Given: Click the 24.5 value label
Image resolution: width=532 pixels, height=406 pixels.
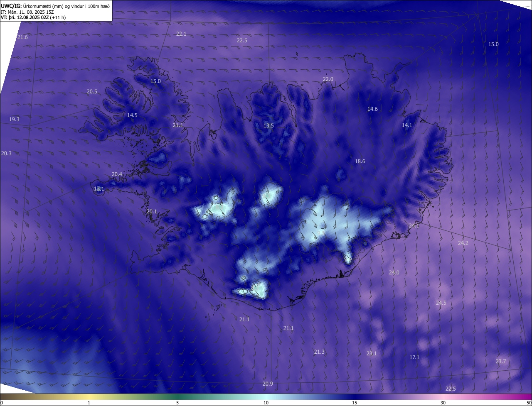Looking at the screenshot, I should tap(441, 303).
